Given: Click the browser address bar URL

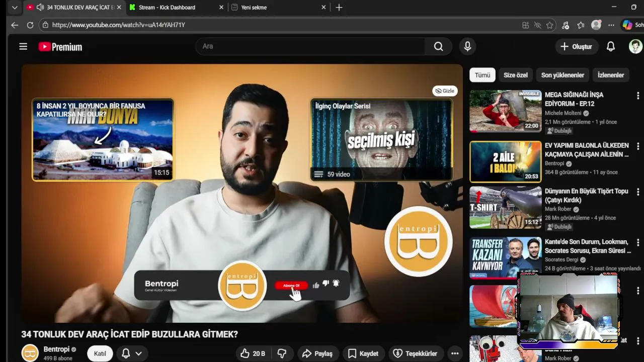Looking at the screenshot, I should pos(119,25).
